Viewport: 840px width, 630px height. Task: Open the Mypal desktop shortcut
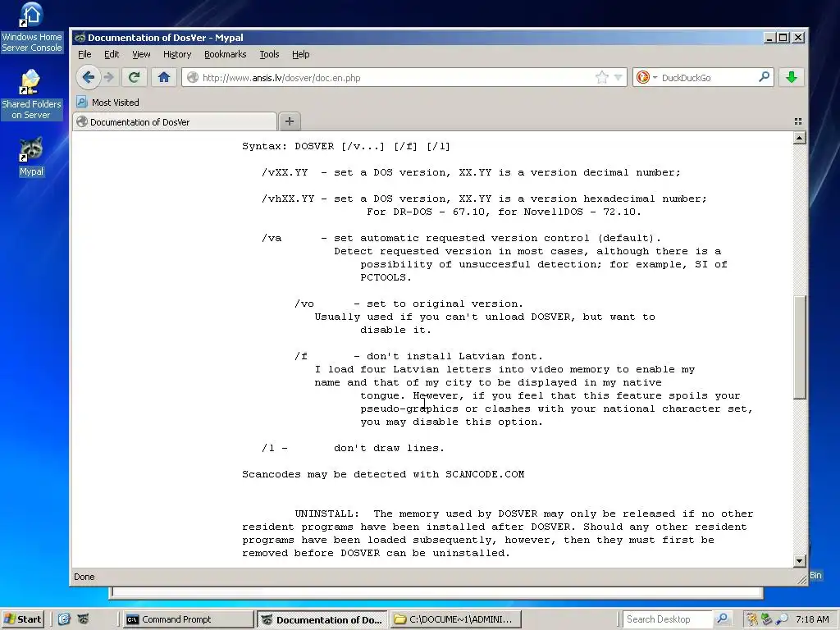(x=32, y=157)
